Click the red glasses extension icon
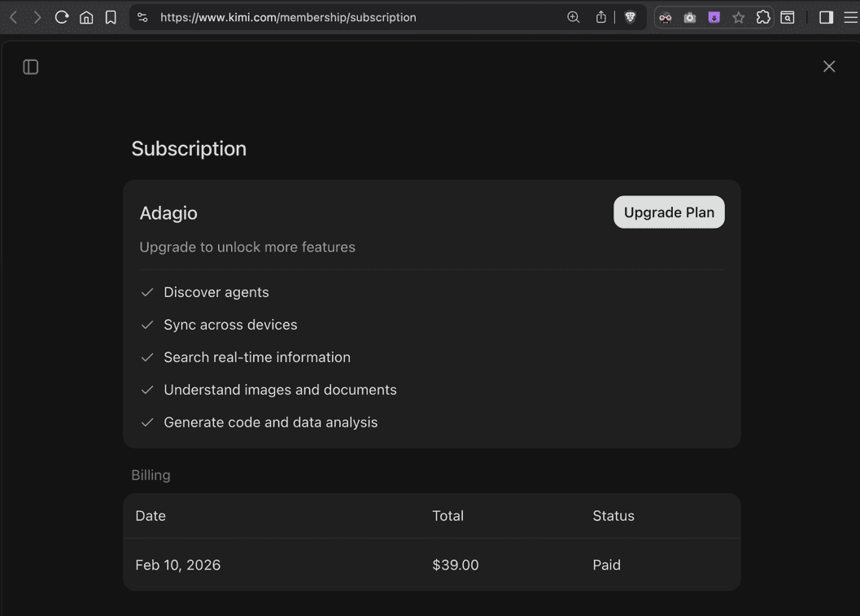Image resolution: width=860 pixels, height=616 pixels. click(x=666, y=17)
